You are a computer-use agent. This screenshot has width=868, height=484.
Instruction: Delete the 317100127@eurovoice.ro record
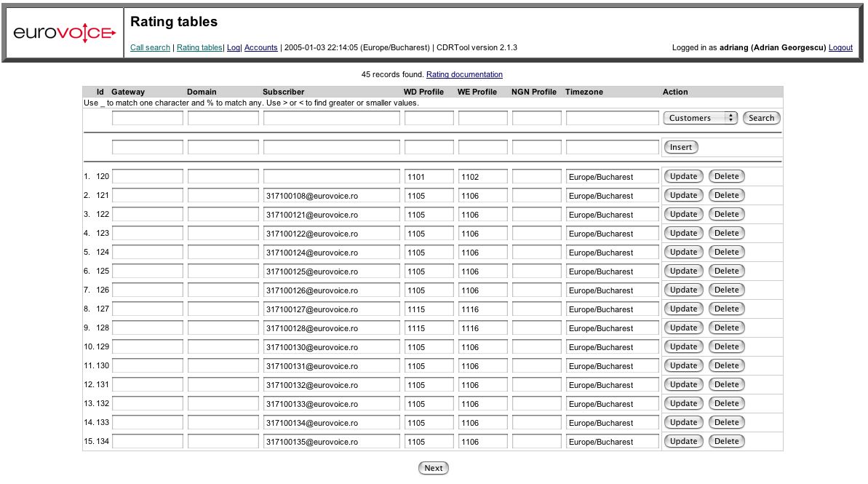point(726,309)
